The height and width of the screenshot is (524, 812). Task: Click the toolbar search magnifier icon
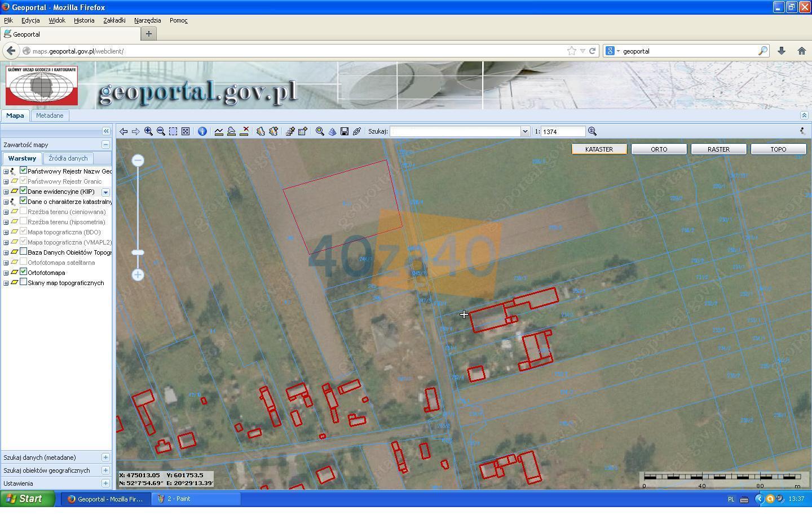pos(320,131)
